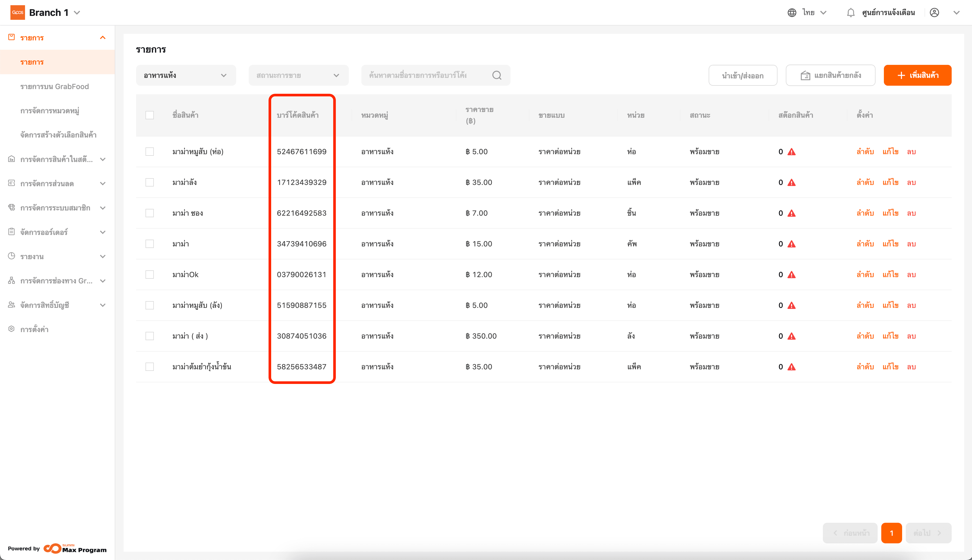Viewport: 972px width, 560px height.
Task: Click แก้ไข link for มาม่า ซอง
Action: 890,214
